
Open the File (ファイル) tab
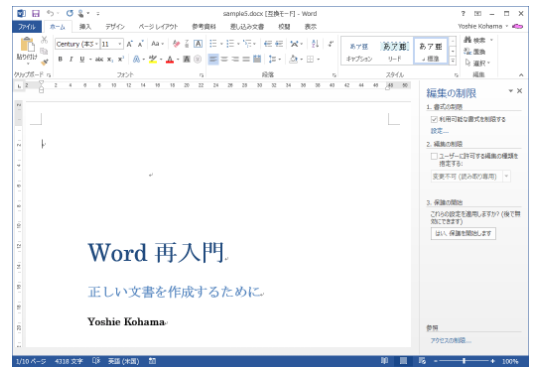[x=27, y=27]
